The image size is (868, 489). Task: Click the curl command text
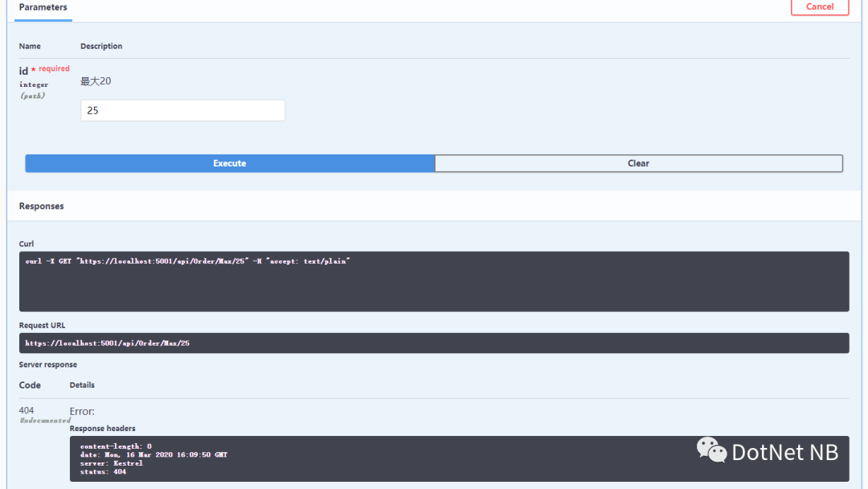pyautogui.click(x=187, y=261)
